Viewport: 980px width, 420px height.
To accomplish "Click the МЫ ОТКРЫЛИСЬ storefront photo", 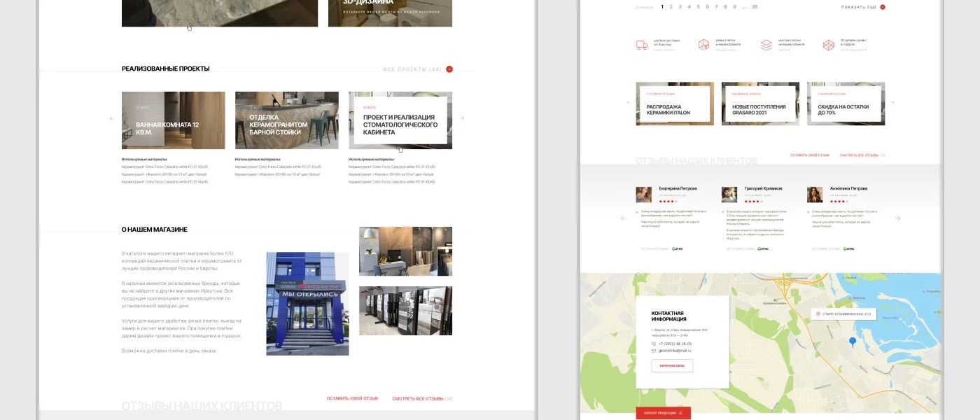I will click(307, 303).
